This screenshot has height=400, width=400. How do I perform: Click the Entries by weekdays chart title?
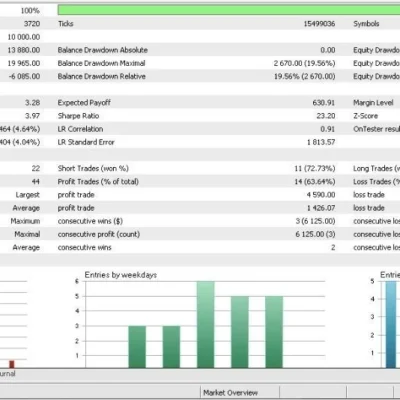tap(121, 275)
